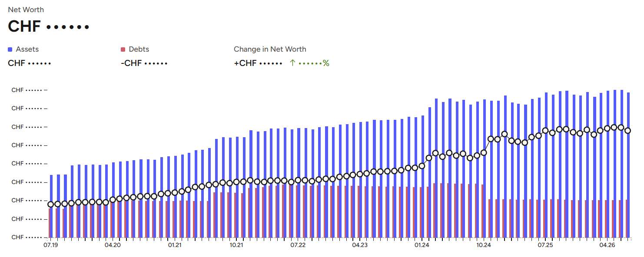Click the hidden Net Worth CHF amount
The width and height of the screenshot is (644, 257).
coord(49,26)
